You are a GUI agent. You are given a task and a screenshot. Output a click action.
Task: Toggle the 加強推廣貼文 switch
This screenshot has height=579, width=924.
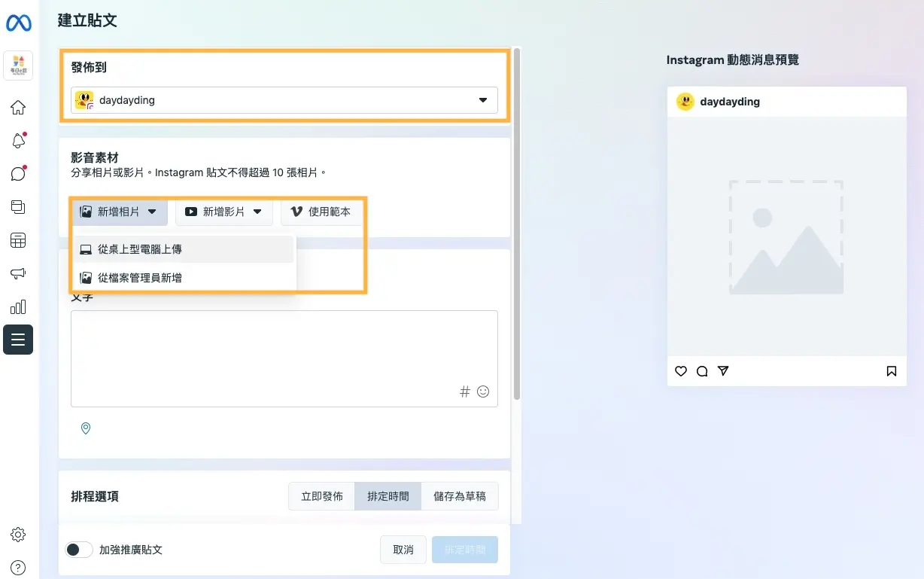coord(79,550)
